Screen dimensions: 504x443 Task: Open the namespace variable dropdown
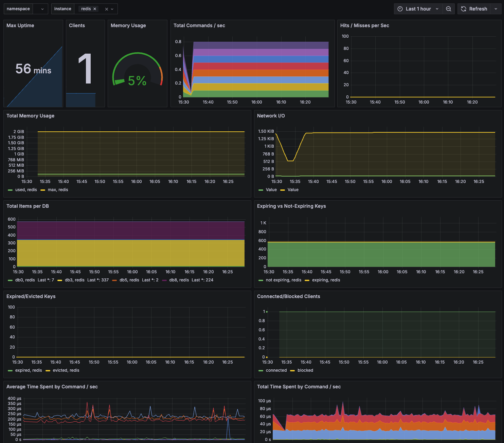click(x=42, y=9)
